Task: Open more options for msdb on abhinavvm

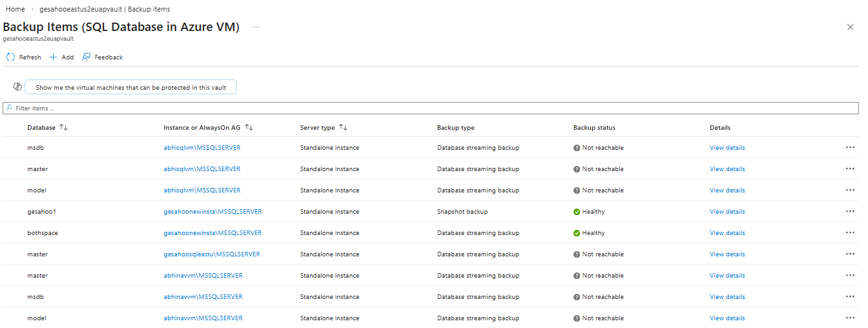Action: pyautogui.click(x=850, y=297)
